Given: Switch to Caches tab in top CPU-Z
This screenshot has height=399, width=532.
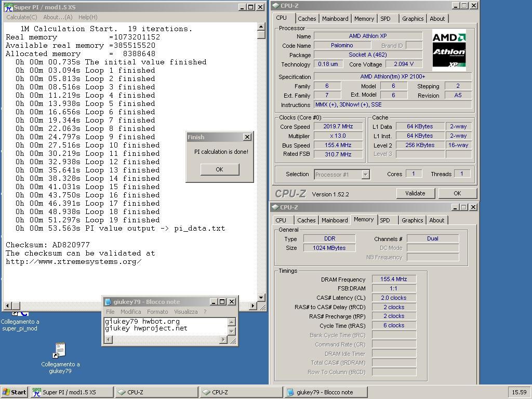Looking at the screenshot, I should click(x=307, y=19).
